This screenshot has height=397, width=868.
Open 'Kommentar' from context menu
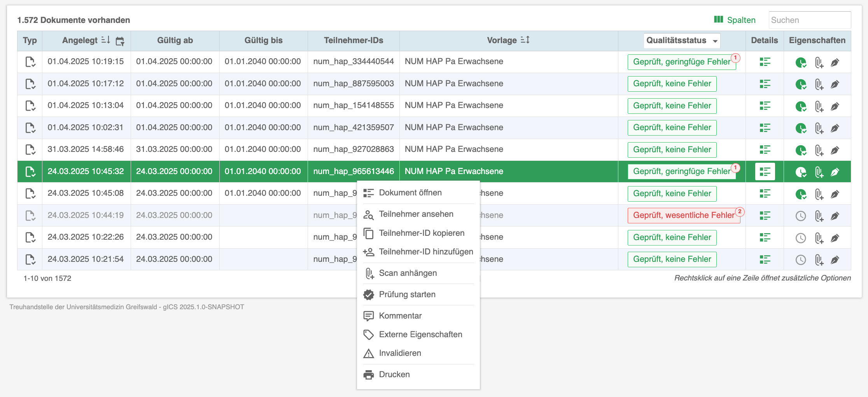[x=418, y=316]
